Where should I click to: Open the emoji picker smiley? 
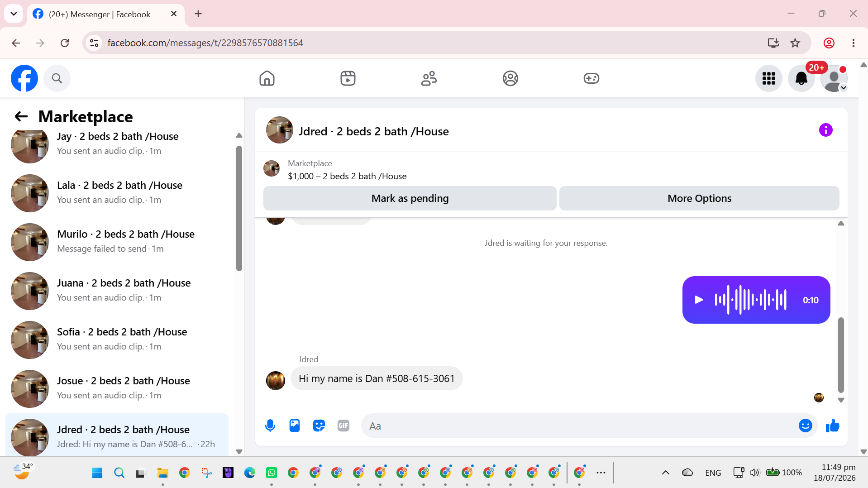pos(805,426)
